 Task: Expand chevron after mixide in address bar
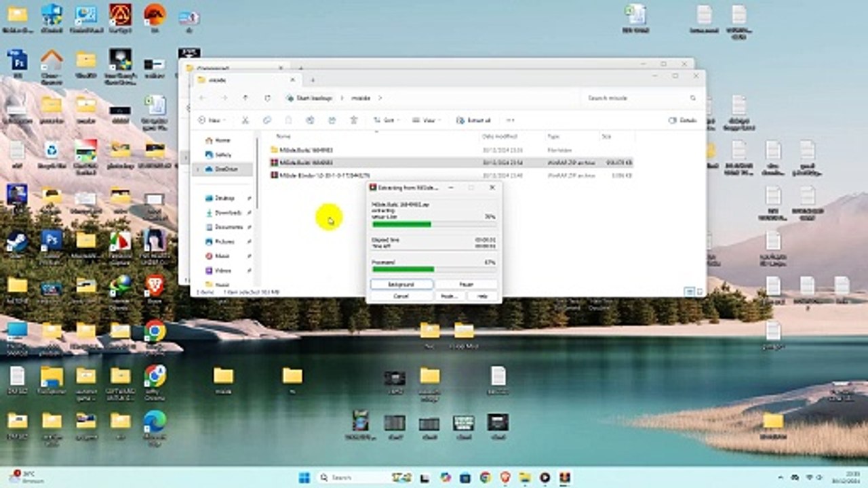(x=380, y=98)
